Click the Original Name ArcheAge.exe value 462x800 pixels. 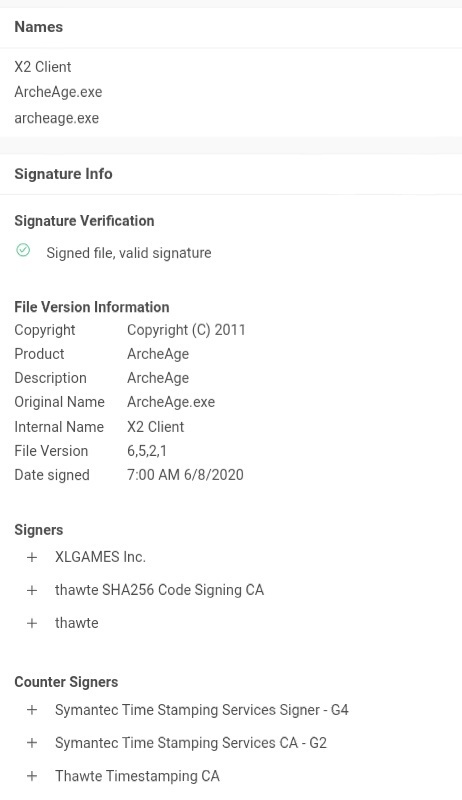coord(171,402)
